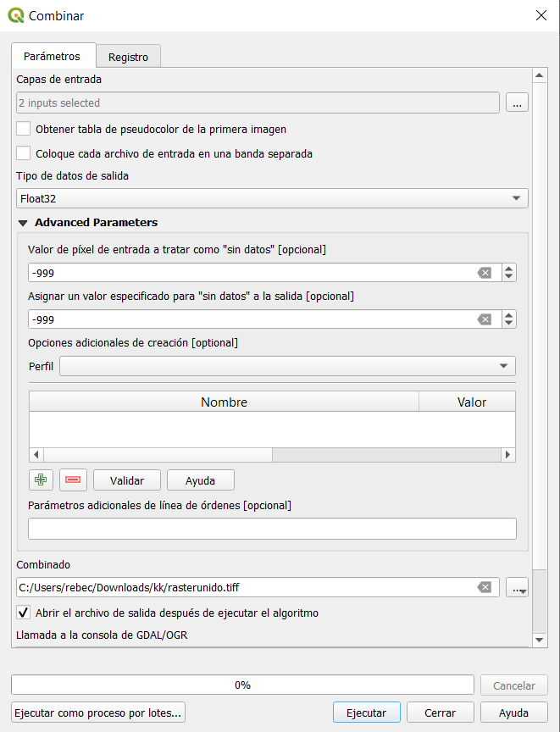The height and width of the screenshot is (732, 560).
Task: Uncheck 'Abrir el archivo de salida' option
Action: (24, 612)
